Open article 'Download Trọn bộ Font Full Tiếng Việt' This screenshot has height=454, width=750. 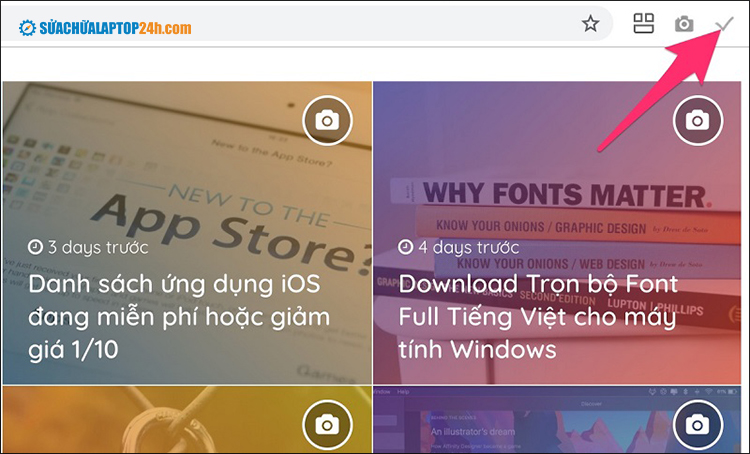pyautogui.click(x=538, y=317)
